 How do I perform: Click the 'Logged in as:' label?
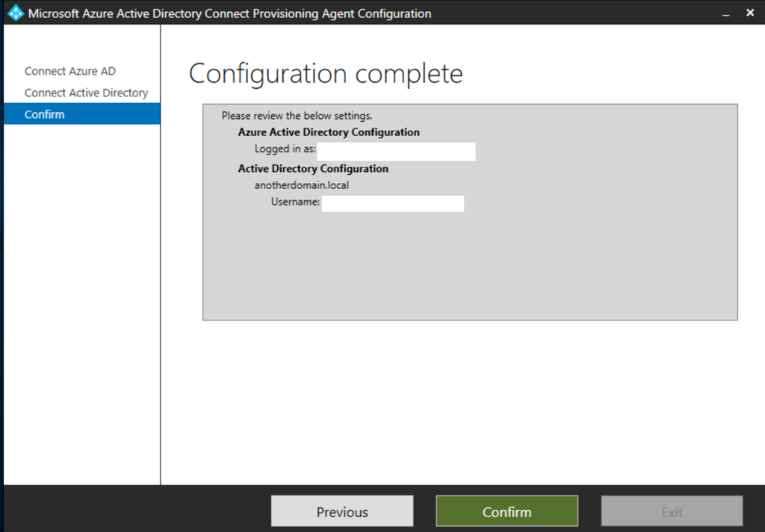285,149
